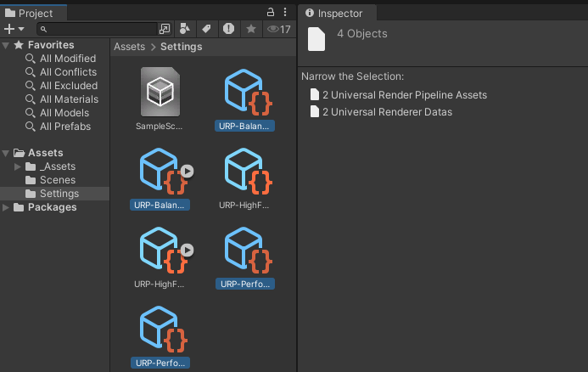Image resolution: width=588 pixels, height=372 pixels.
Task: Select URP-HighF... asset without play arrow
Action: tap(244, 178)
